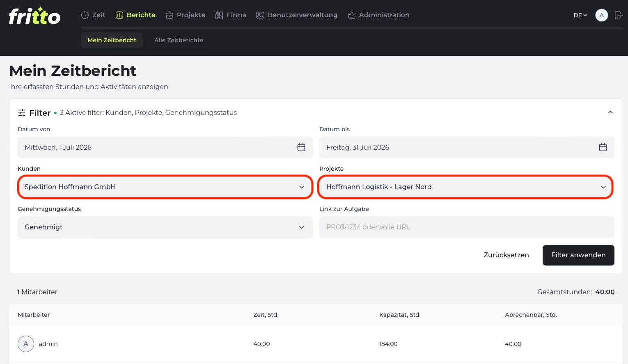
Task: Click admin avatar in table row
Action: pos(26,344)
